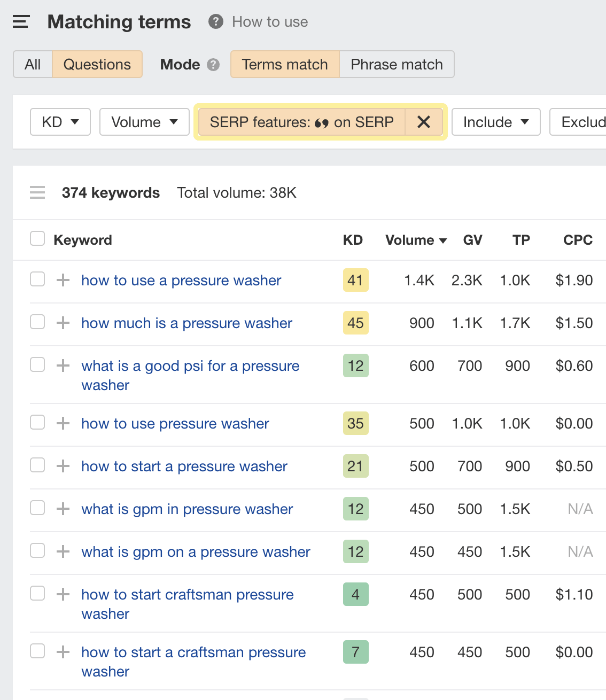This screenshot has height=700, width=606.
Task: Toggle Volume column sort order
Action: pos(416,240)
